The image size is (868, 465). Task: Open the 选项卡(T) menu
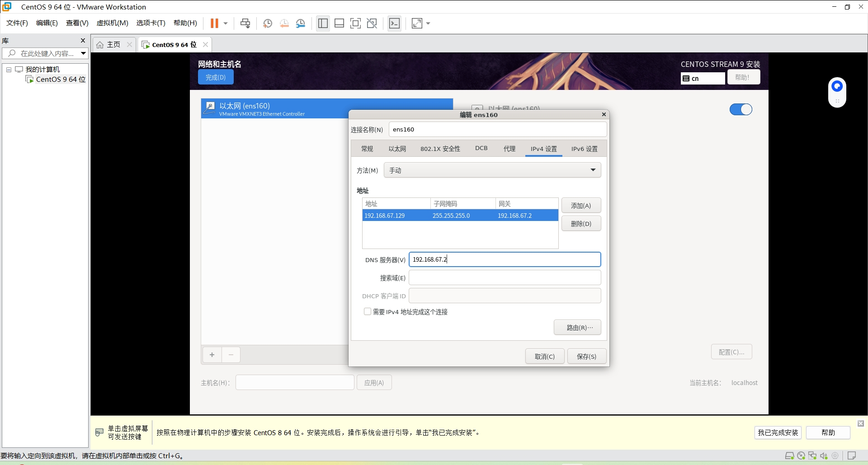click(151, 23)
